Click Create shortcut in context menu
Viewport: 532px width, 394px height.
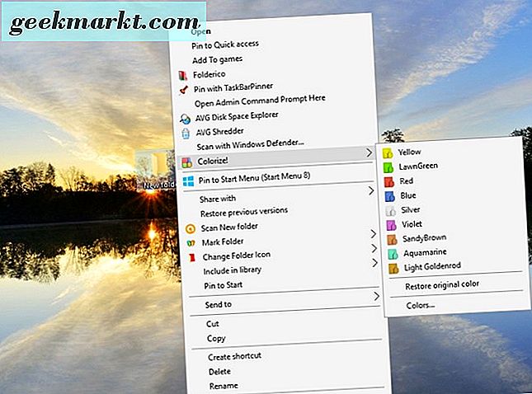click(x=234, y=355)
